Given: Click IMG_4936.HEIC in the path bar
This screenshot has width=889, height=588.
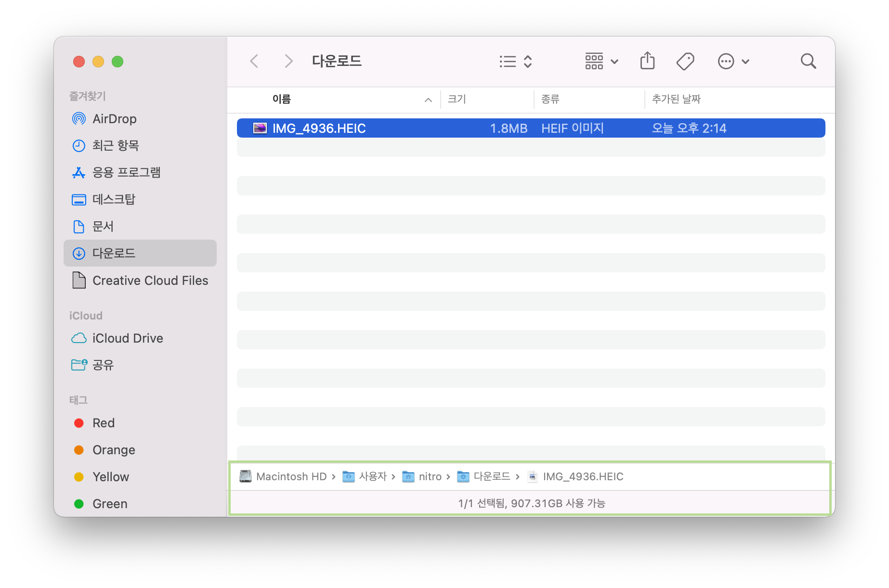Looking at the screenshot, I should [575, 476].
